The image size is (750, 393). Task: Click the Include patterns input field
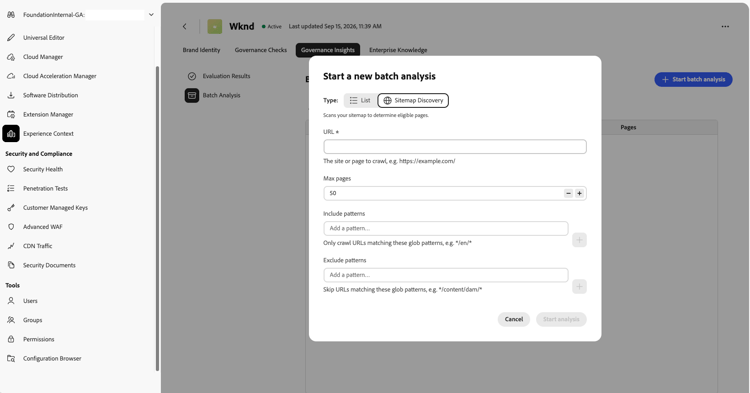446,228
